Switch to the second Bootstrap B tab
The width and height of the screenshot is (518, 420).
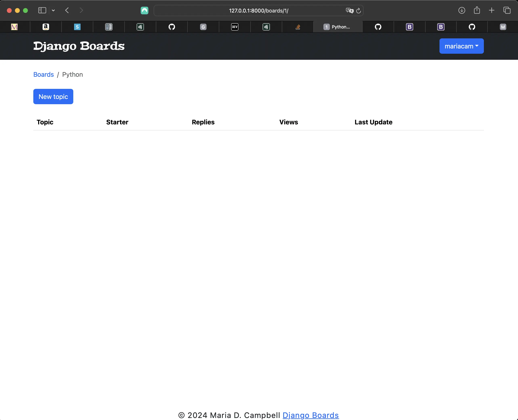tap(441, 27)
